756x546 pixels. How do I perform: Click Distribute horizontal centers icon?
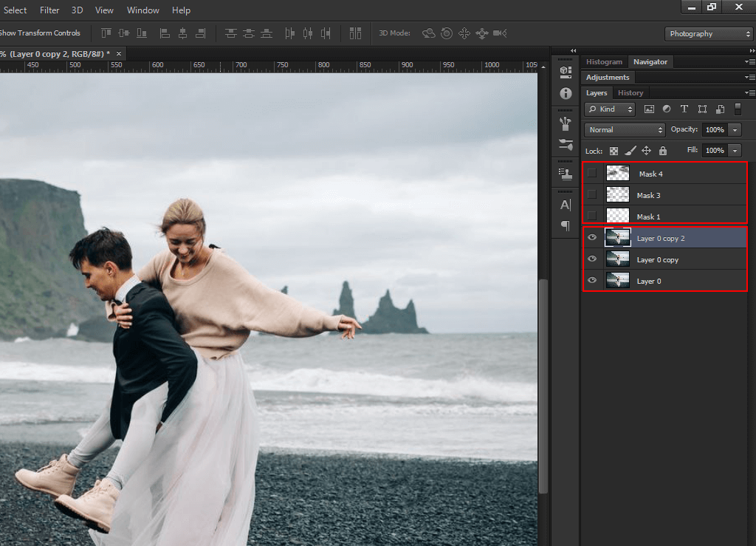click(x=308, y=33)
